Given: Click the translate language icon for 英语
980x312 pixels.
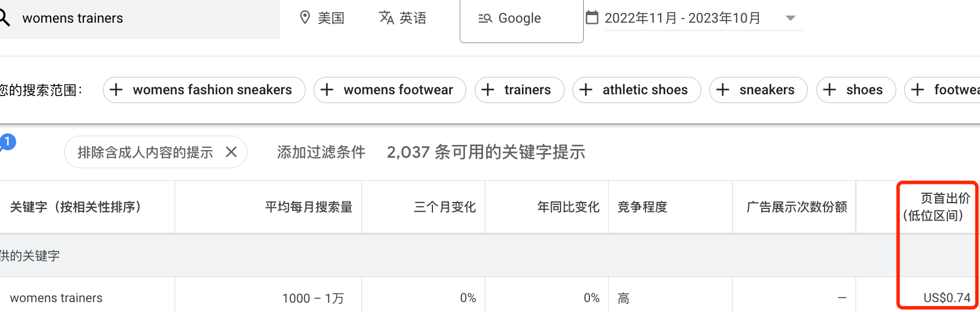Looking at the screenshot, I should click(386, 18).
